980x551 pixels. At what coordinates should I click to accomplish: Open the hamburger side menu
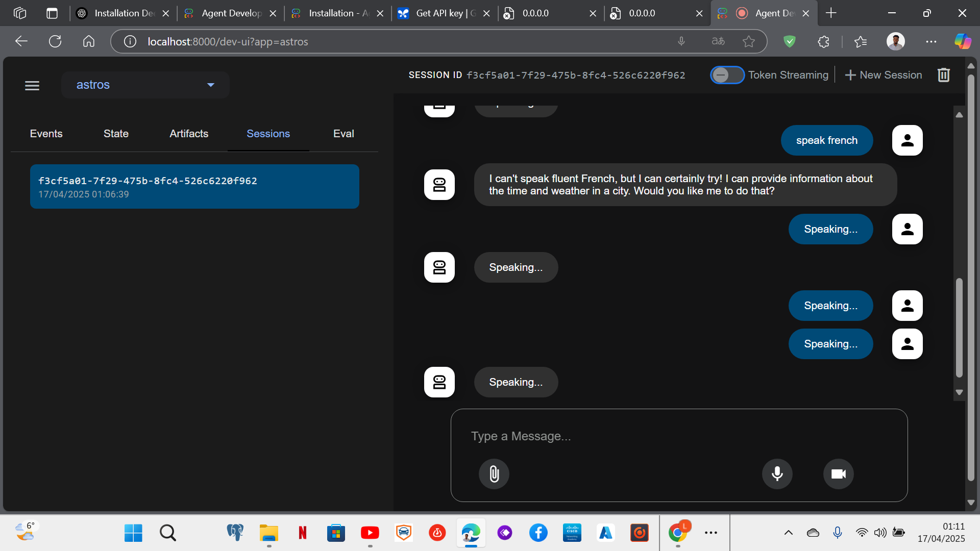tap(32, 85)
